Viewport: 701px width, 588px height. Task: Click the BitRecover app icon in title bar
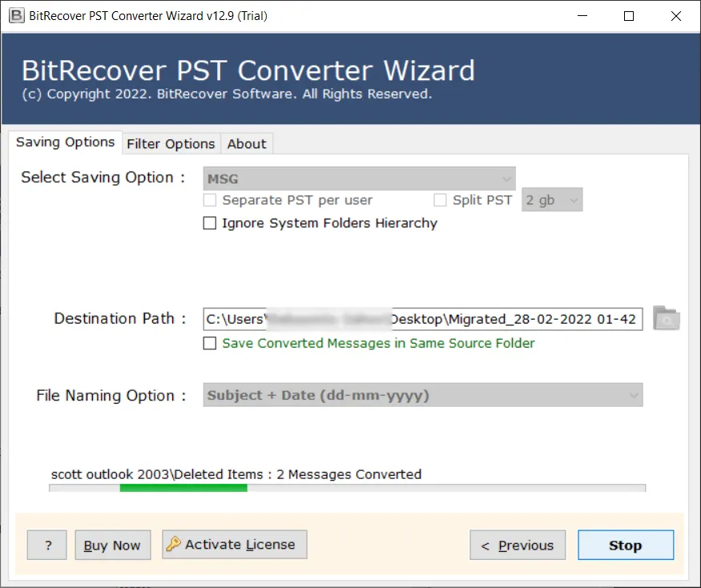pos(17,16)
